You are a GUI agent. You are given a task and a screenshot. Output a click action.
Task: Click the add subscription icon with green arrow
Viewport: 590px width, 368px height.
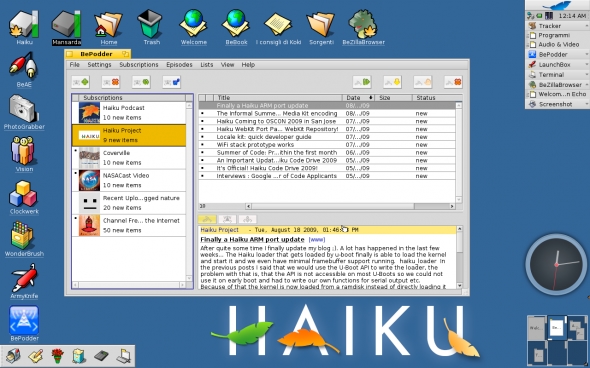click(81, 82)
